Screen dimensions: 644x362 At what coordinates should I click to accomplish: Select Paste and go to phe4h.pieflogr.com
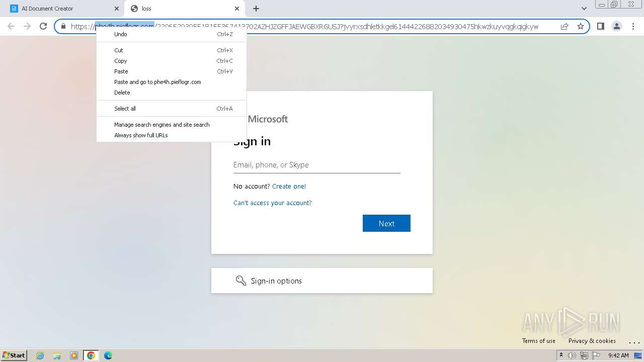click(x=172, y=82)
